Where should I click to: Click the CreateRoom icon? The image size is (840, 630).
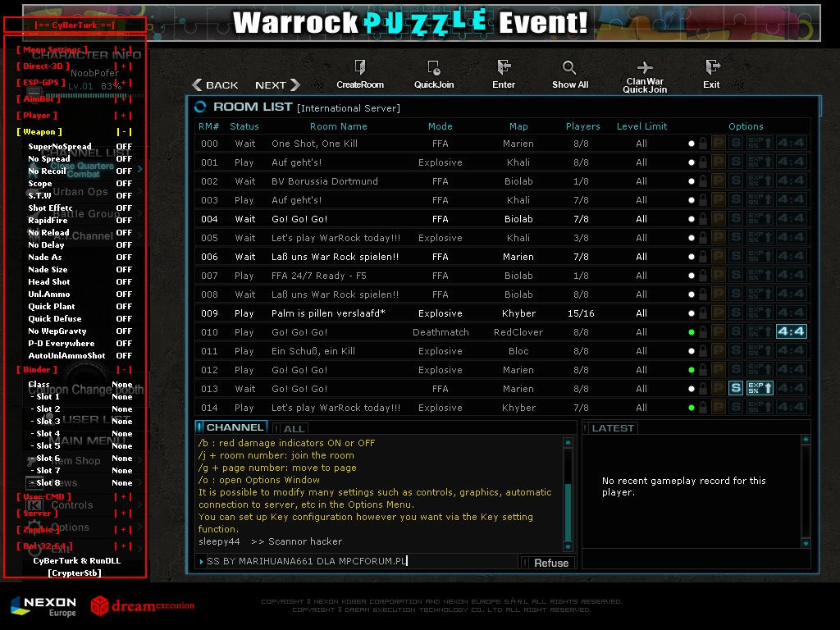point(360,67)
